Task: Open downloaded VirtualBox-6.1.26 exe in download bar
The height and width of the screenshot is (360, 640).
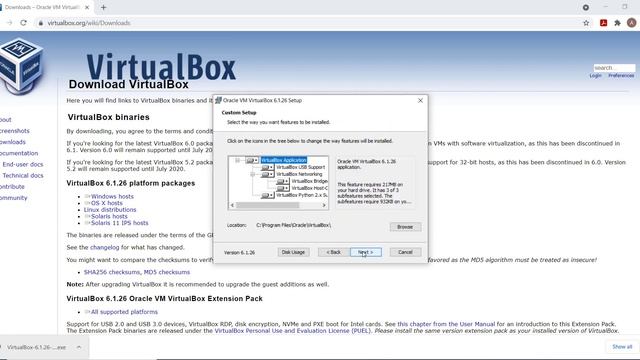Action: [36, 347]
